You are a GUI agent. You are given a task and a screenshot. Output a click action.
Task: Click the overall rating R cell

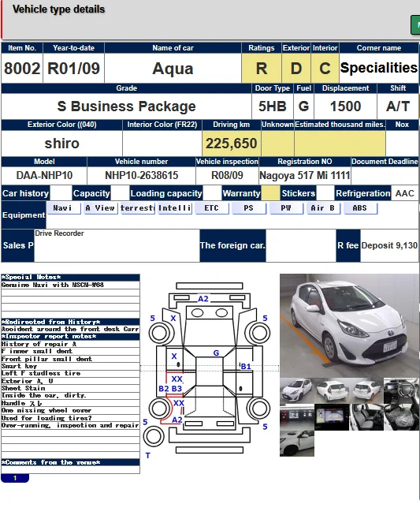[x=262, y=69]
